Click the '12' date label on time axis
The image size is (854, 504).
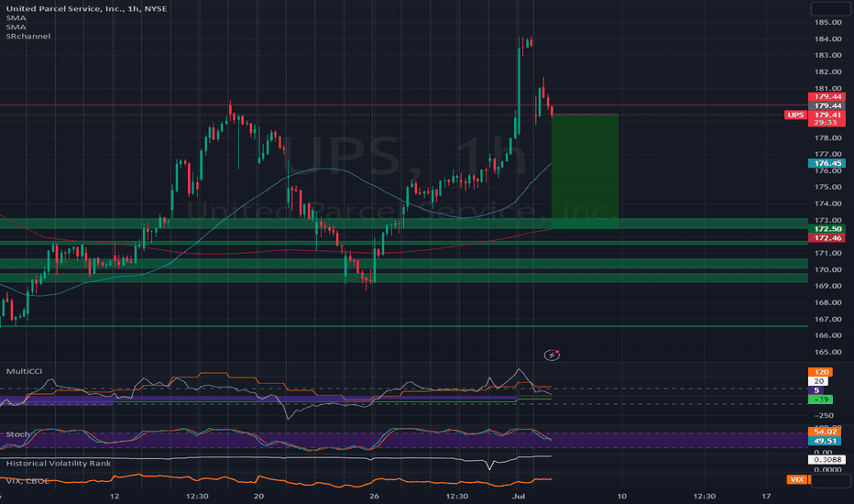click(x=115, y=496)
